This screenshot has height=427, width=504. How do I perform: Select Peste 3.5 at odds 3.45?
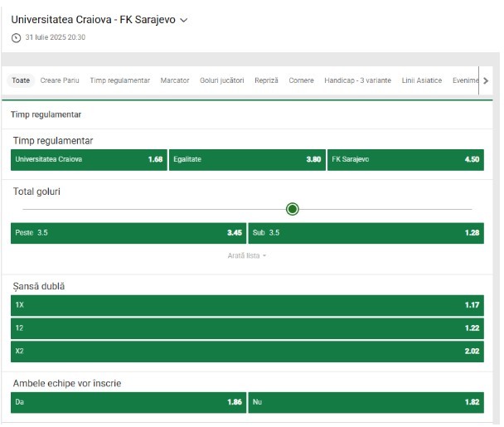(128, 233)
